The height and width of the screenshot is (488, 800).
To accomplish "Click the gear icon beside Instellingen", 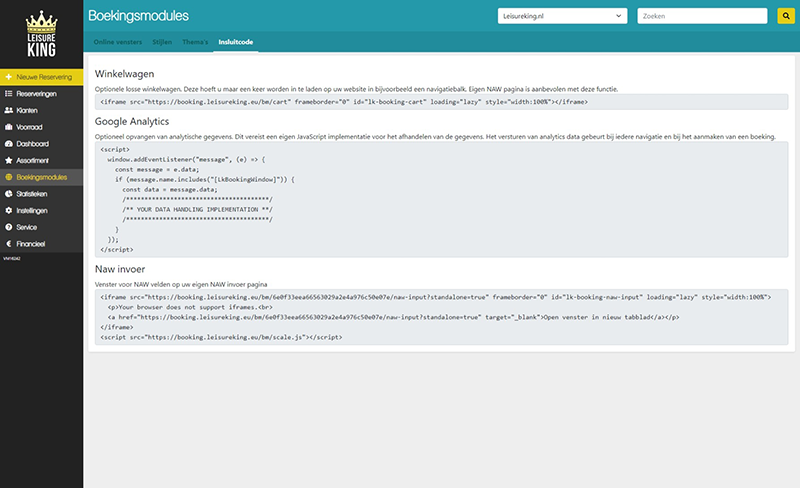I will pos(9,210).
